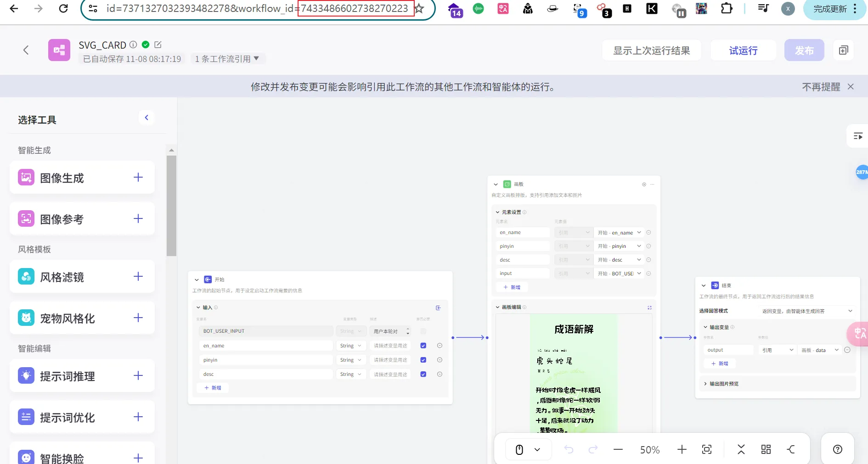Collapse the 开始 node
Viewport: 868px width, 464px height.
point(197,280)
